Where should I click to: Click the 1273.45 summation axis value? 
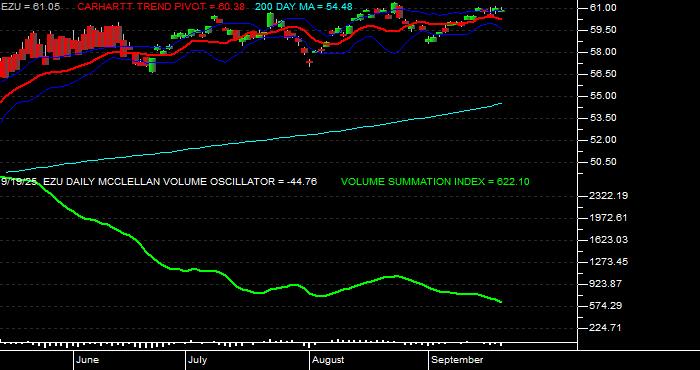point(608,262)
